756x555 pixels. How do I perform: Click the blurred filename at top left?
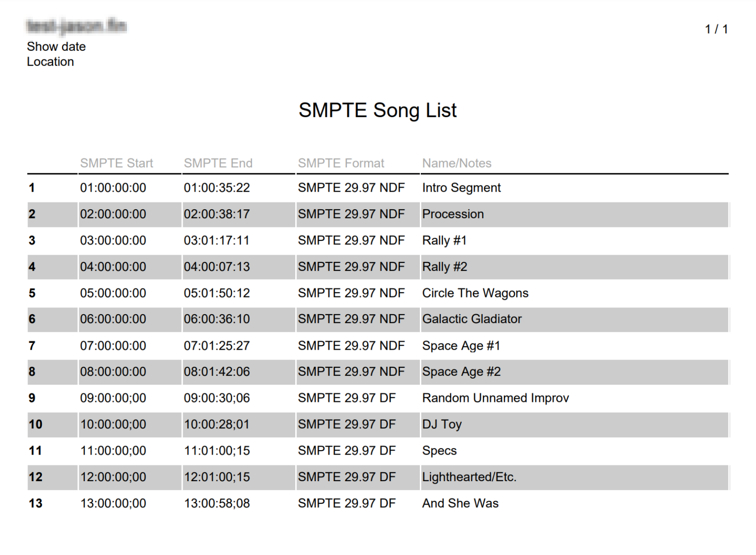(76, 27)
